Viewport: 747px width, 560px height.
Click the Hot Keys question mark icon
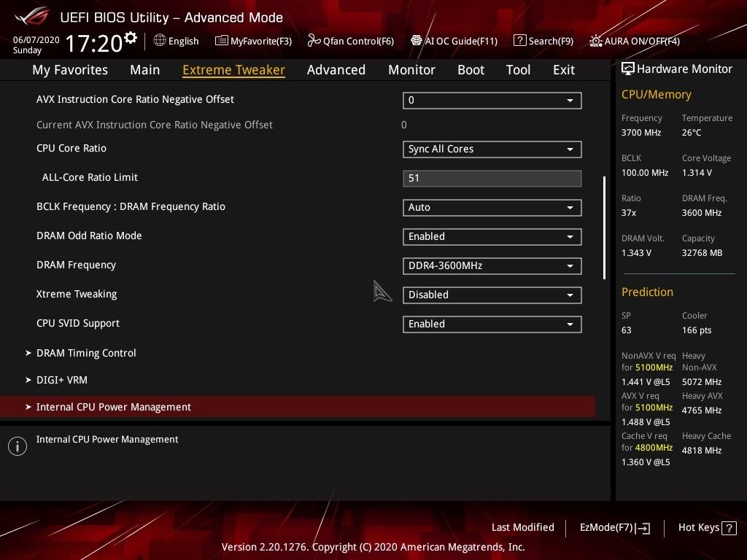point(729,528)
